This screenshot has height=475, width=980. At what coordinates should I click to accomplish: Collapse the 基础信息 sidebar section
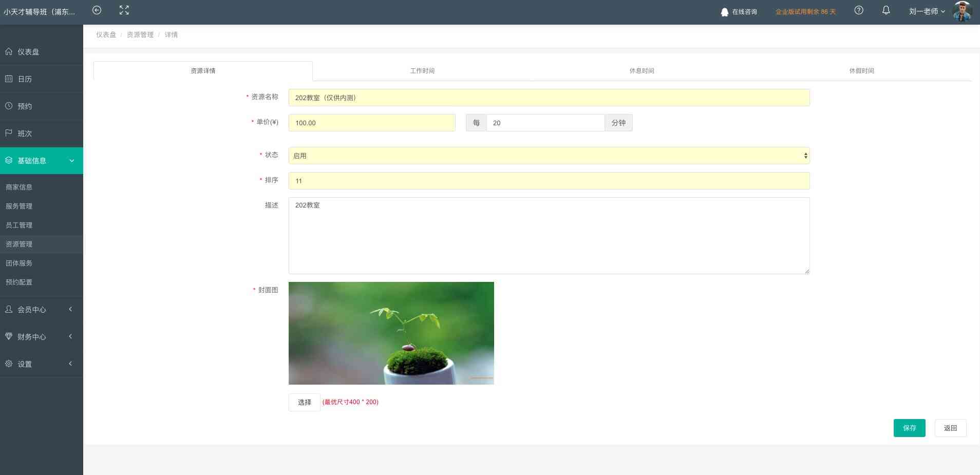point(41,161)
